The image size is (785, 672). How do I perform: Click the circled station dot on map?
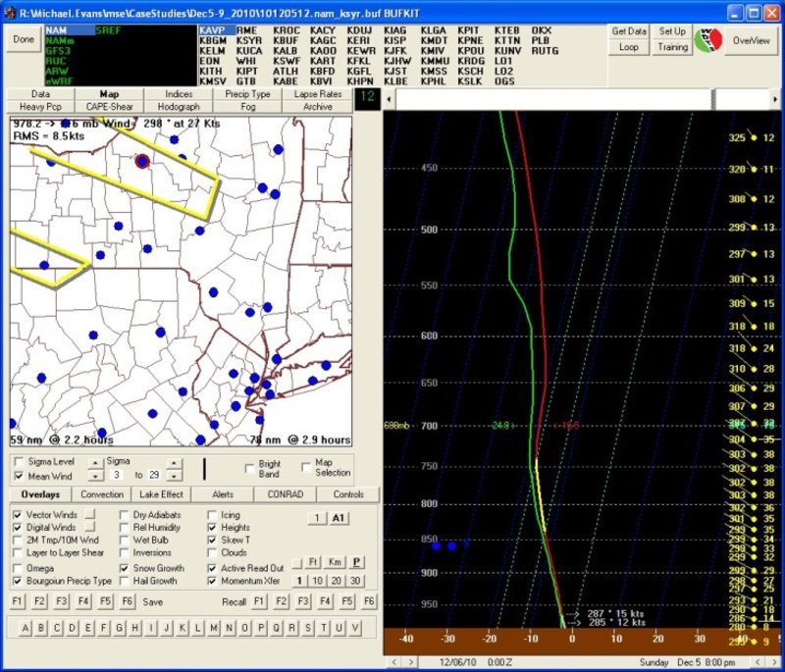142,161
